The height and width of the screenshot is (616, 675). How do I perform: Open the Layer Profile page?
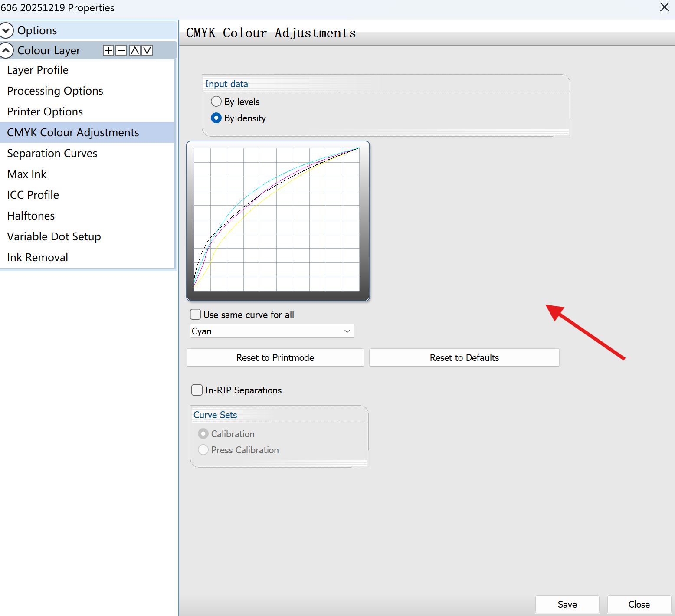[x=87, y=70]
